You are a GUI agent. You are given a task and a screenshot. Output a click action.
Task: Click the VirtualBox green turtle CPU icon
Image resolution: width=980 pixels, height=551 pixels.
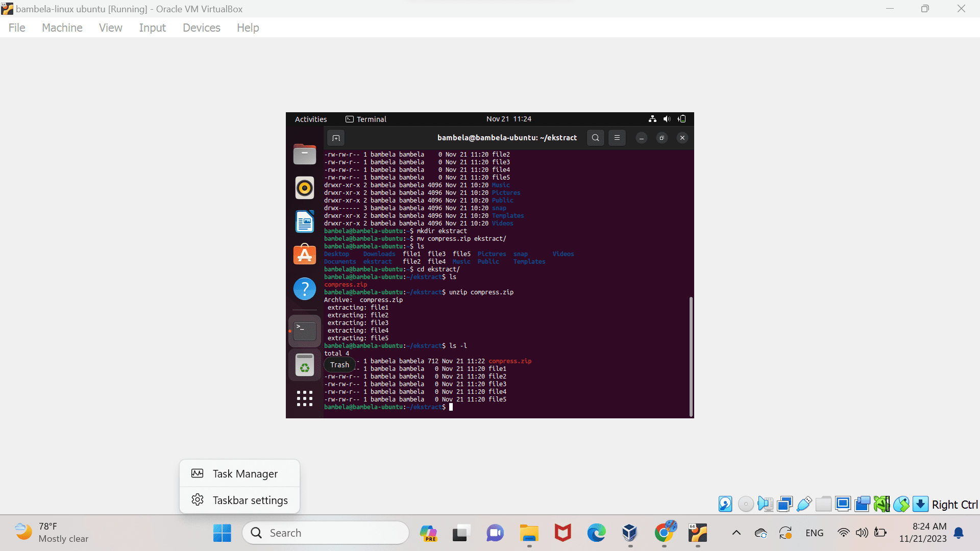point(881,504)
